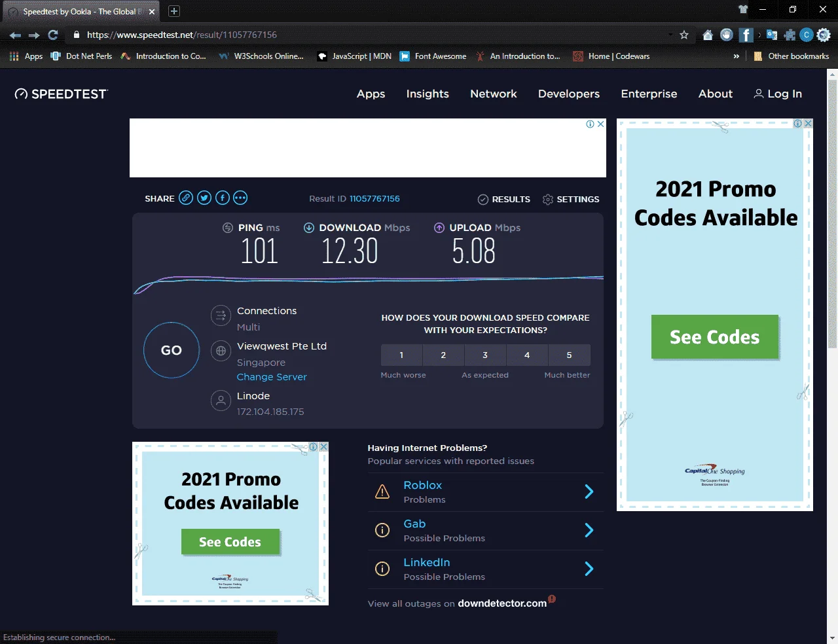Open the Enterprise menu item
This screenshot has height=644, width=838.
649,94
